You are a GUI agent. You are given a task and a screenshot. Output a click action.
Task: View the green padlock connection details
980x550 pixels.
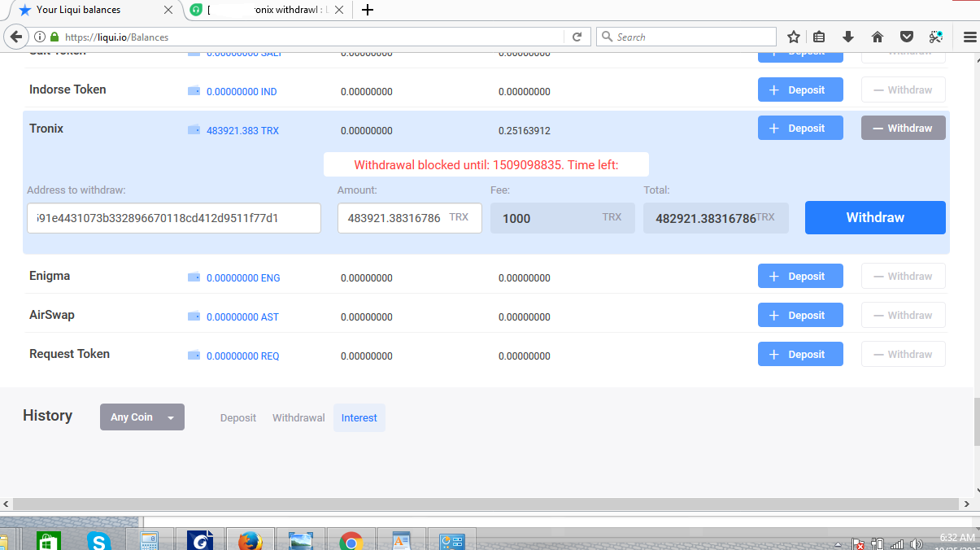(54, 37)
